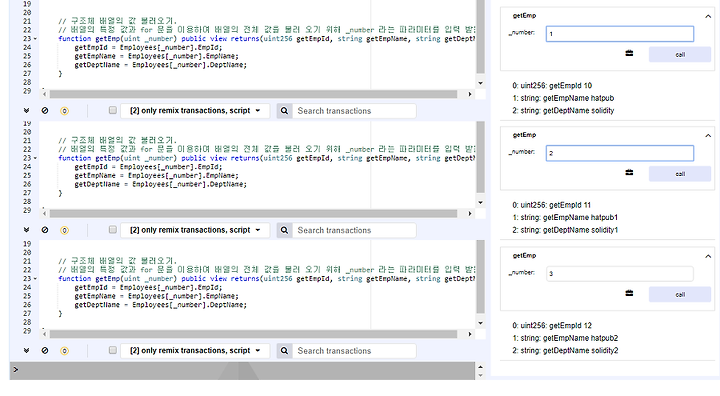Fold getEmp function at line 23, bottom editor
Viewport: 720px width, 396px height.
pos(35,279)
